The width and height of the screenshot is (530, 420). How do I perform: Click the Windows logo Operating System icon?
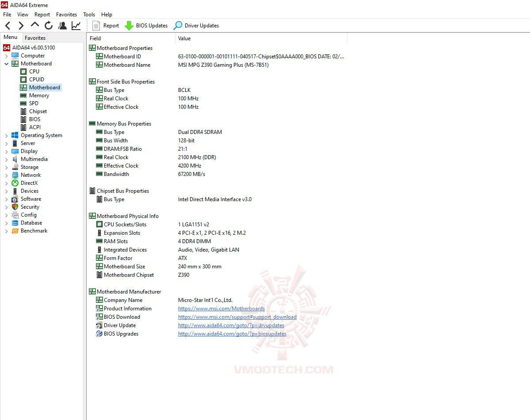pyautogui.click(x=15, y=135)
